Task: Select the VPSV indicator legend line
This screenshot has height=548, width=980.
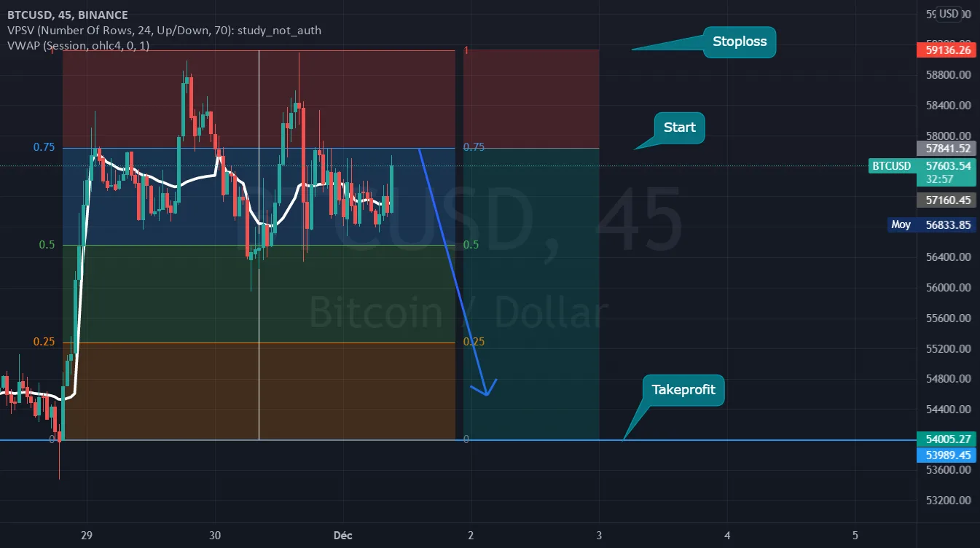Action: coord(164,31)
